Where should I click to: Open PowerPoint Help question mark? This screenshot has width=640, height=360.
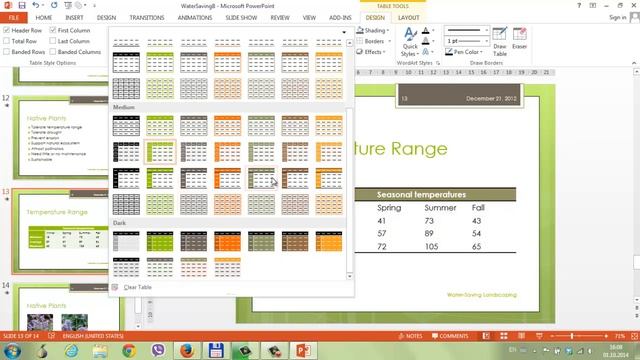[x=579, y=5]
